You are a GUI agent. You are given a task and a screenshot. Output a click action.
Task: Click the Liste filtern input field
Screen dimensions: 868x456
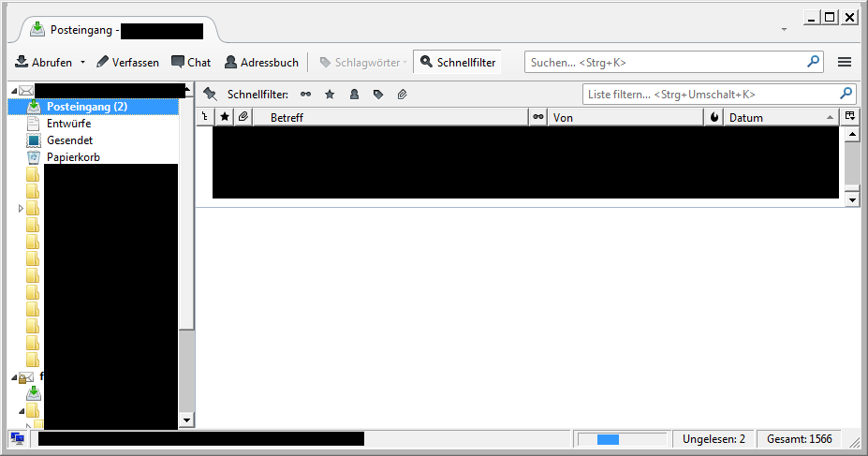coord(710,95)
